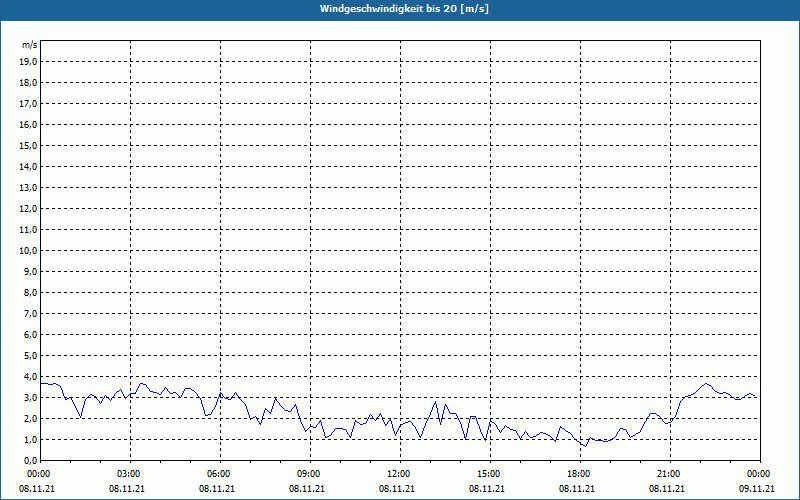Click the '08.11.21' date under '12:00'
This screenshot has height=500, width=800.
pyautogui.click(x=396, y=488)
